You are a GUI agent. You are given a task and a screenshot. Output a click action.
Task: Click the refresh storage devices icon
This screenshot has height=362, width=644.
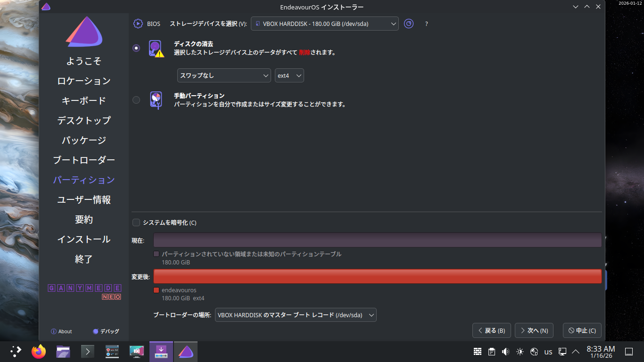[409, 24]
